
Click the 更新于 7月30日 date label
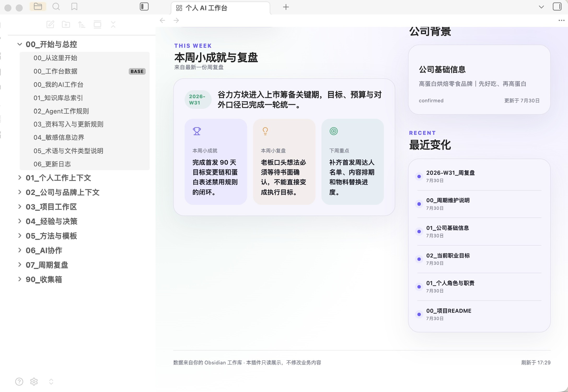coord(522,101)
